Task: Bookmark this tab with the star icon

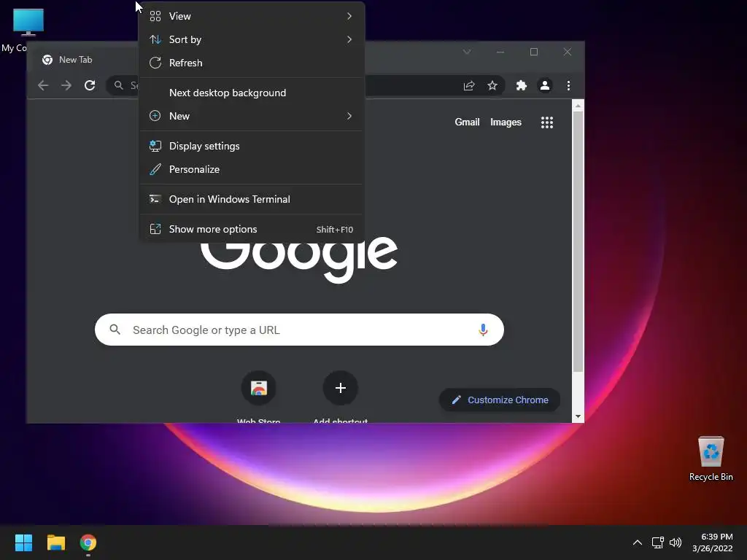Action: [x=492, y=86]
